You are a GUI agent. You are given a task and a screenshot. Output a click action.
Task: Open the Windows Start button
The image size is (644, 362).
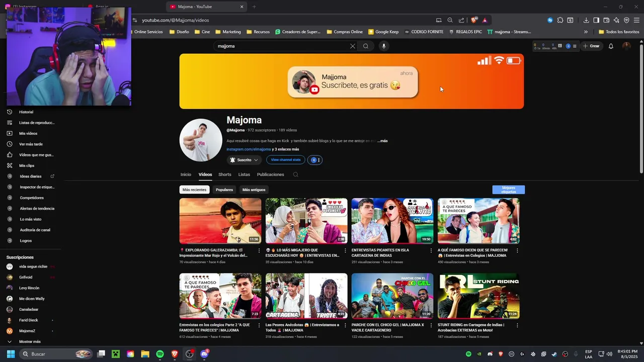[x=11, y=354]
